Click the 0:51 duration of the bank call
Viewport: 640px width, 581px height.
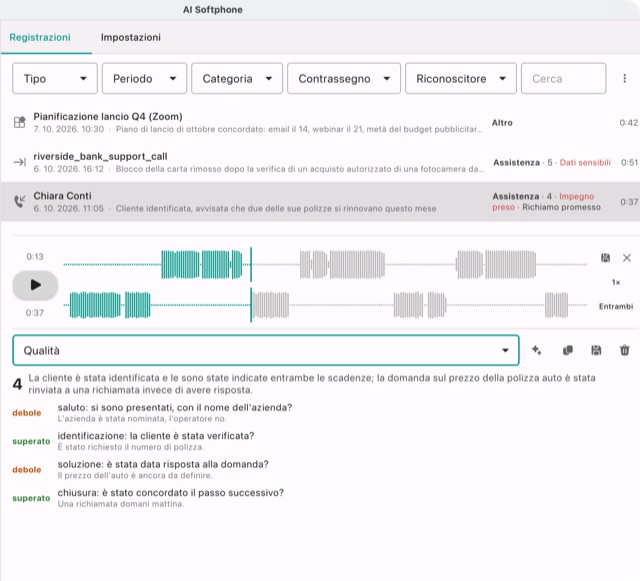(x=629, y=163)
